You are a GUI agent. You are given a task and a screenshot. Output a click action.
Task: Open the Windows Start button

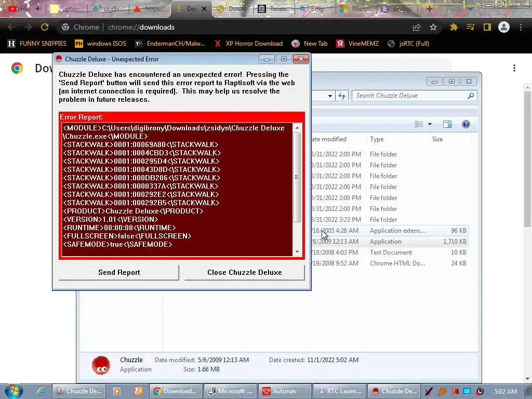14,391
